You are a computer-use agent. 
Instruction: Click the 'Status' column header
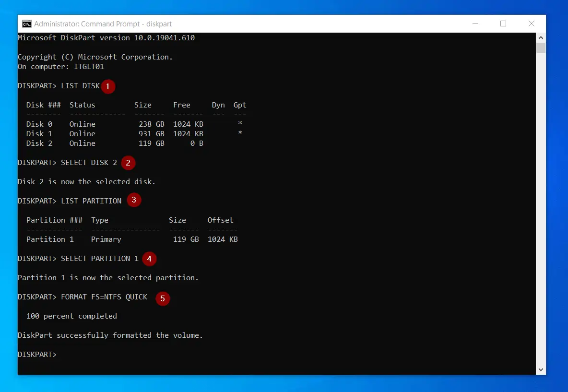tap(82, 105)
